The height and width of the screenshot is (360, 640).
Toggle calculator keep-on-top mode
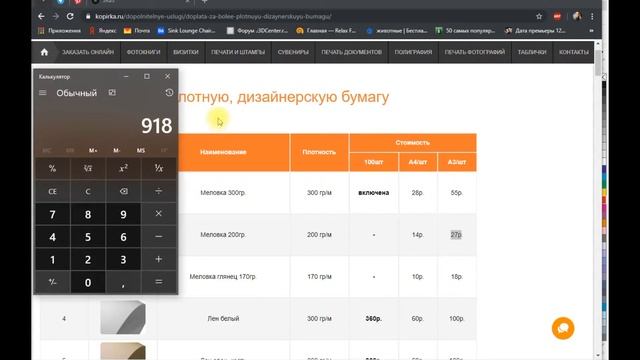[x=112, y=93]
